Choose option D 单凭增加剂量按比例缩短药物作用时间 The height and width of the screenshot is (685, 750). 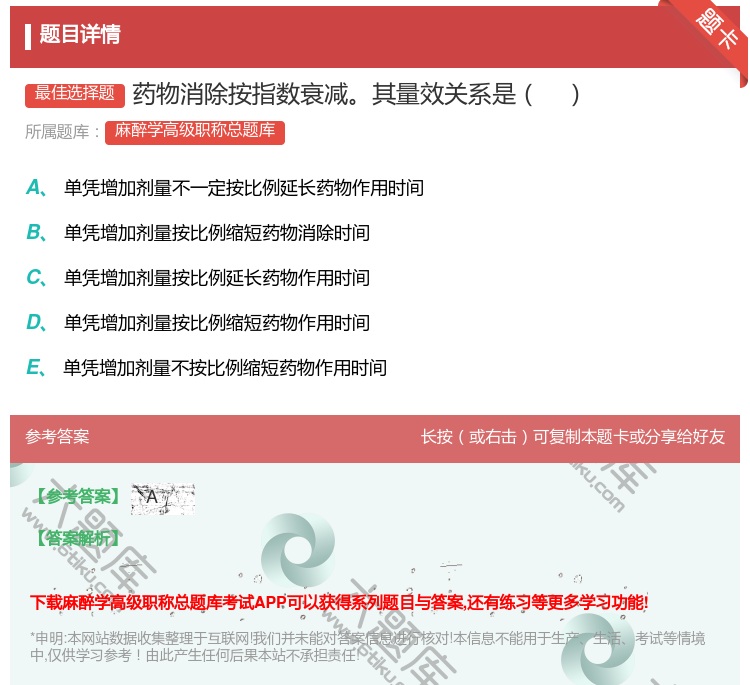tap(198, 322)
